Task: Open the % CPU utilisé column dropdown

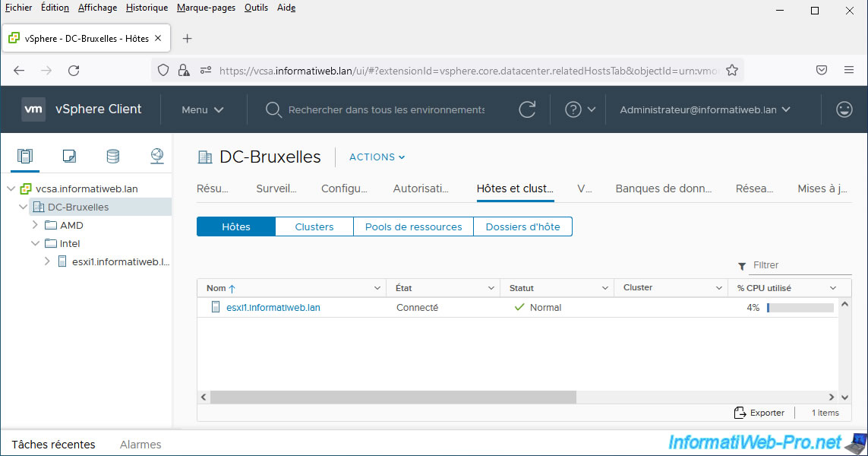Action: (832, 288)
